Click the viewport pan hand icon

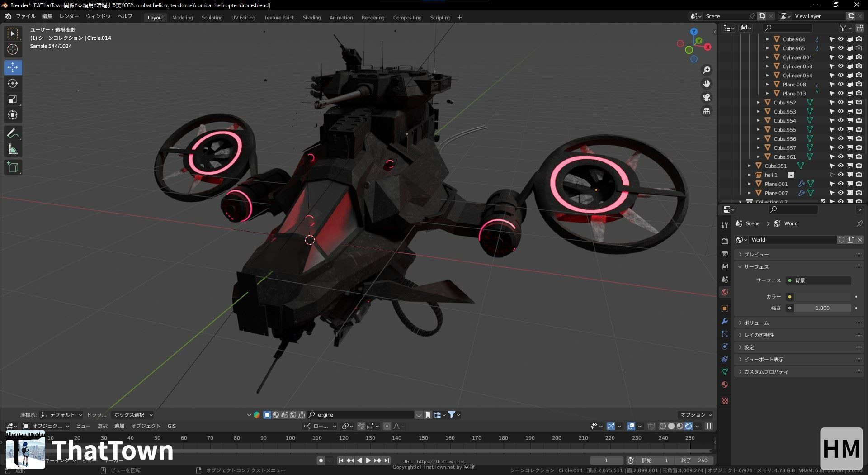[707, 84]
